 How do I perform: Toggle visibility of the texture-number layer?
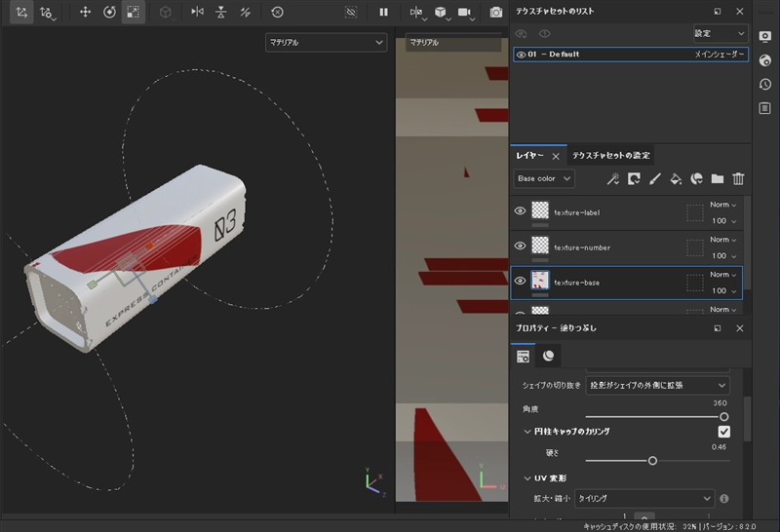pos(520,247)
